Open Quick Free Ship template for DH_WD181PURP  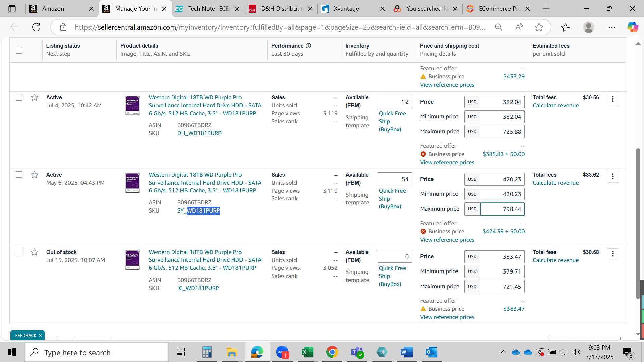[392, 121]
